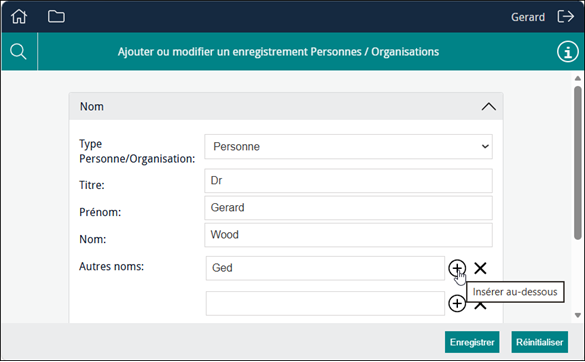Click the vertical scrollbar thumb
Screen dimensions: 585x362
tap(578, 162)
